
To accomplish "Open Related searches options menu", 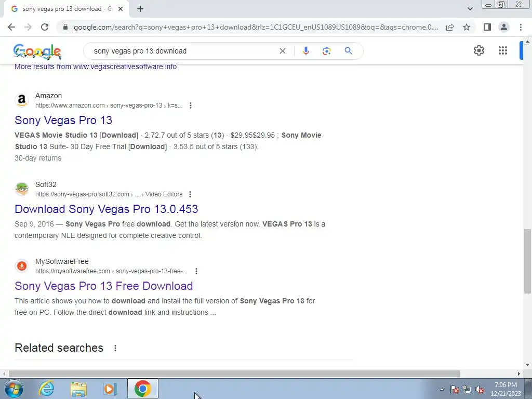I will click(x=115, y=348).
